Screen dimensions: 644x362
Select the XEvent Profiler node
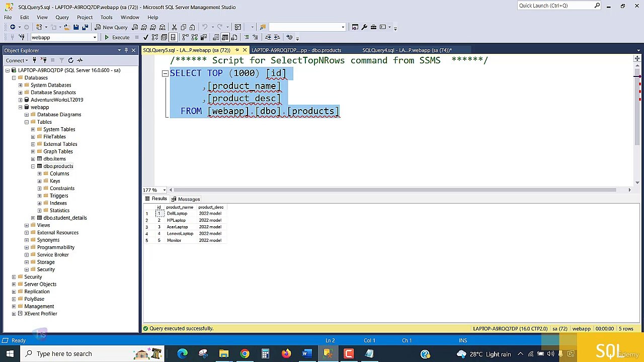coord(41,314)
